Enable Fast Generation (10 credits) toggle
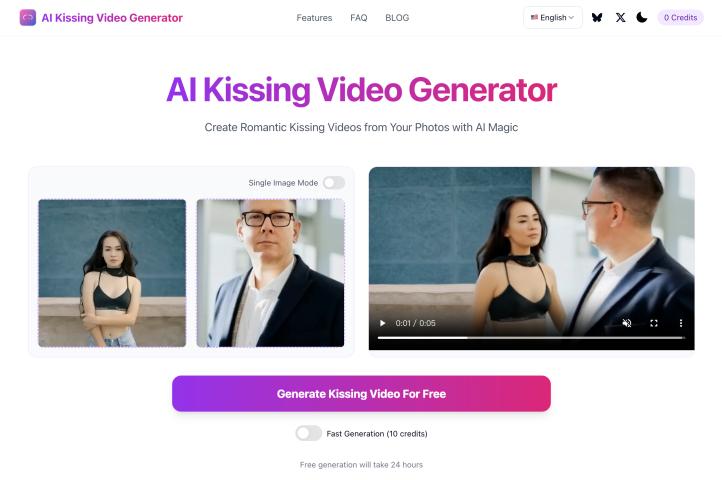Screen dimensions: 722x480 click(x=309, y=433)
